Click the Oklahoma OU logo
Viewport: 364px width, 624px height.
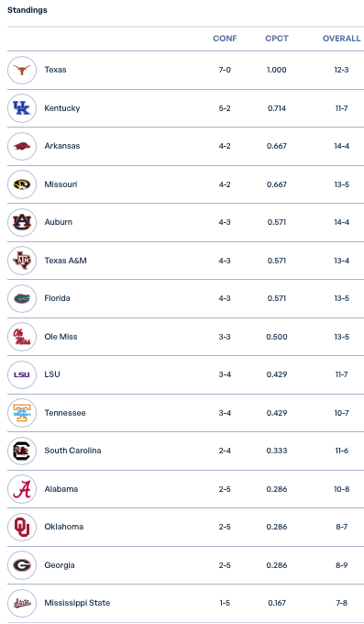pyautogui.click(x=22, y=527)
